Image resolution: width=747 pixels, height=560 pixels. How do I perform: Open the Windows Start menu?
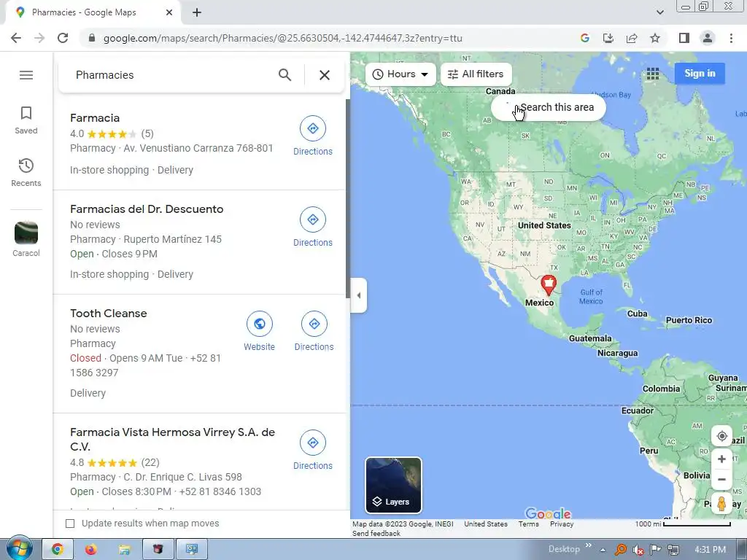18,549
